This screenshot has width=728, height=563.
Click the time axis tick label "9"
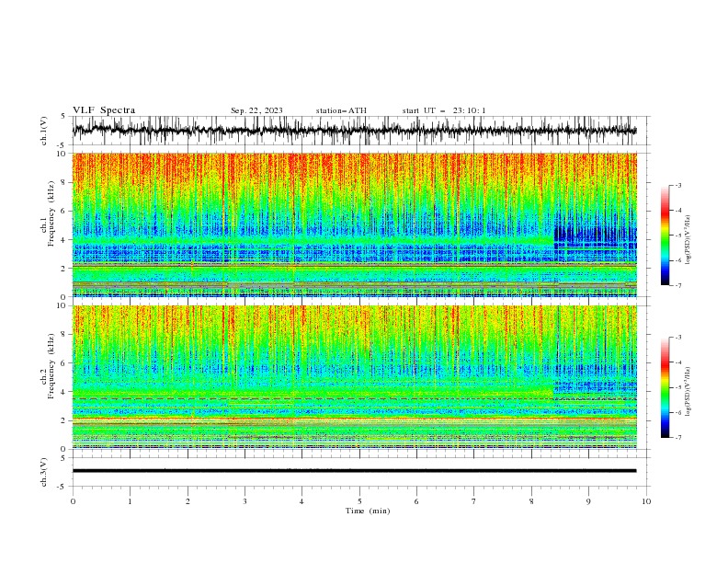pos(588,501)
